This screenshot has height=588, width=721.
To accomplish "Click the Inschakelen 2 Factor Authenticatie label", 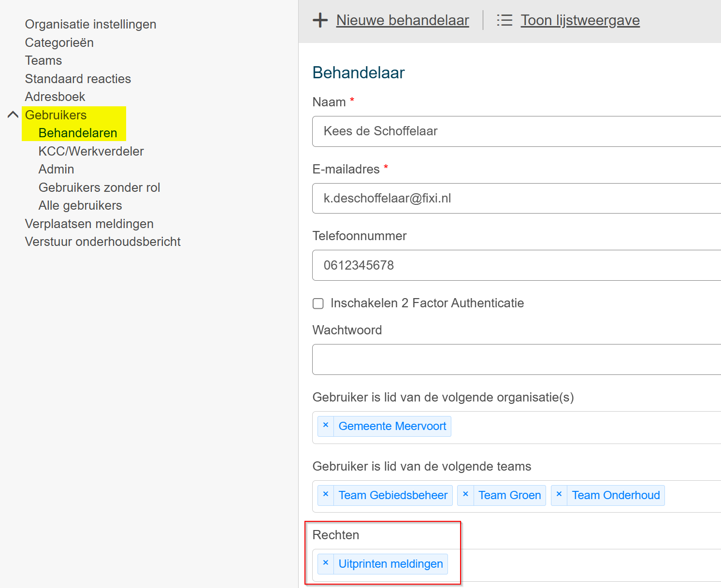I will (x=427, y=303).
